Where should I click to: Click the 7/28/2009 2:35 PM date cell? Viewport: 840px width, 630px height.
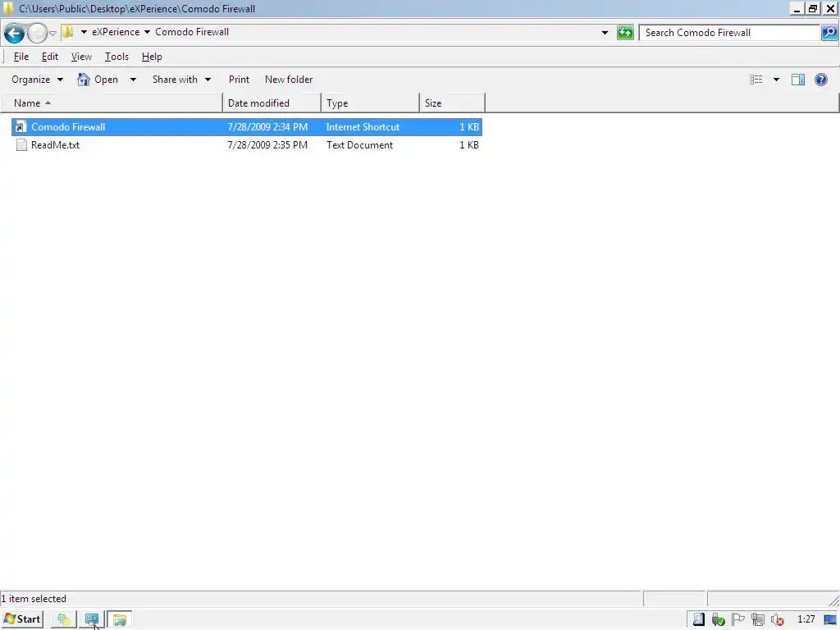tap(267, 144)
